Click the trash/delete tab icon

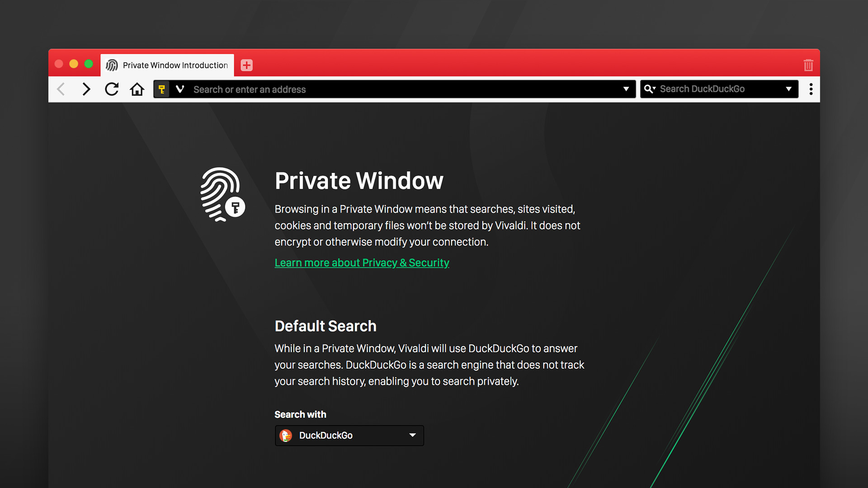(808, 64)
